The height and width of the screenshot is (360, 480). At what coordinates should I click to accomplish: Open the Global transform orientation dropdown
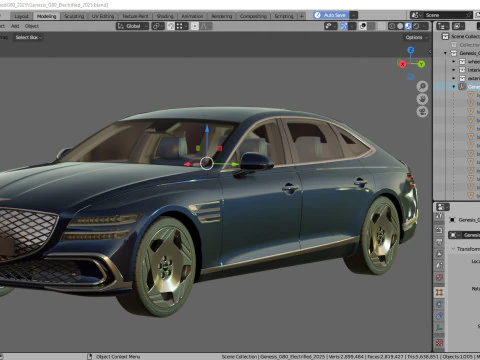(x=132, y=26)
